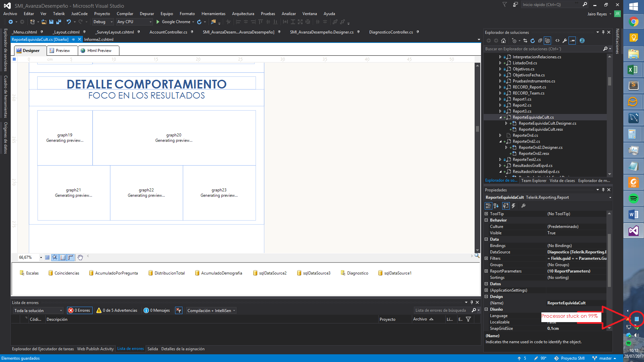Refresh the Solution Explorer tree
The image size is (644, 362).
click(x=533, y=41)
